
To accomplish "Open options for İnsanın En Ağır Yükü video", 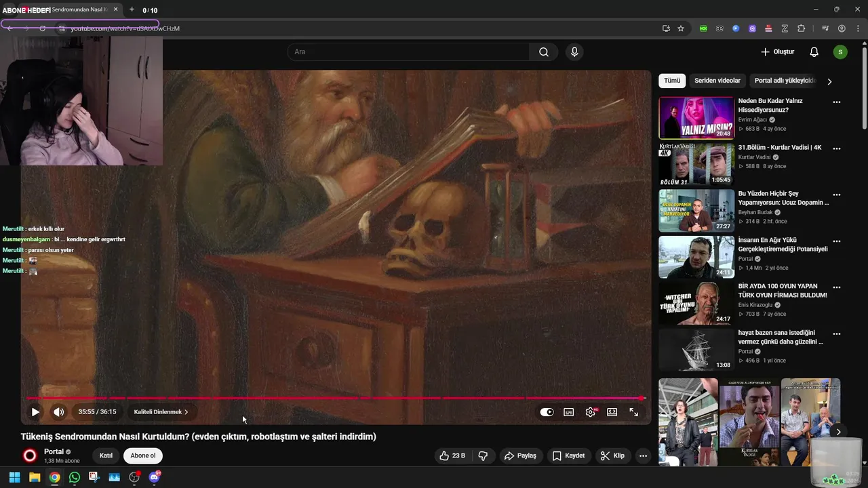I will 837,241.
